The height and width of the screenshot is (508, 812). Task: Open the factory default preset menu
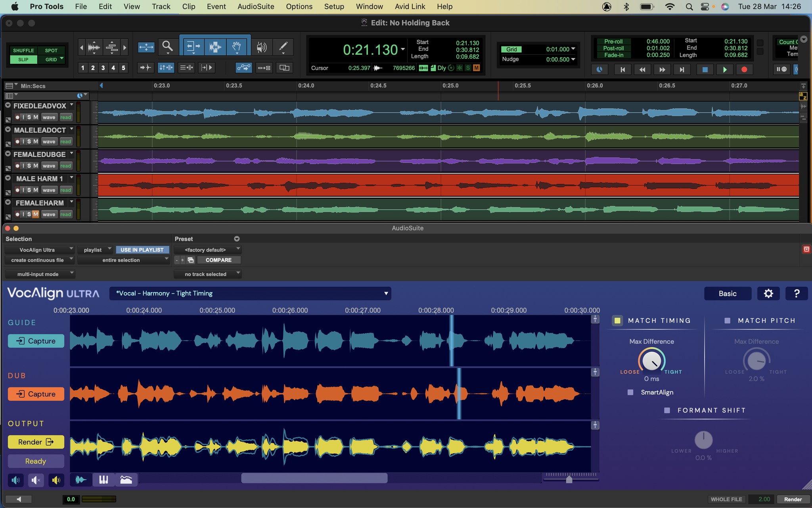[x=207, y=250]
